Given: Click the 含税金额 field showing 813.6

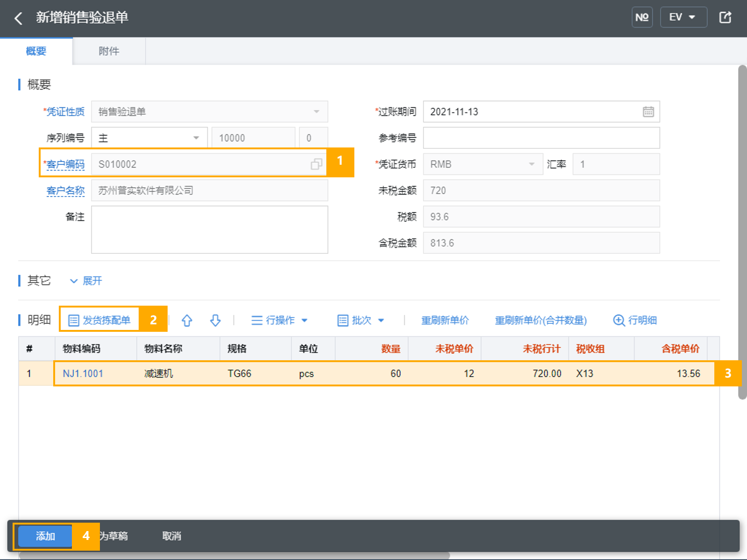Looking at the screenshot, I should (x=541, y=243).
